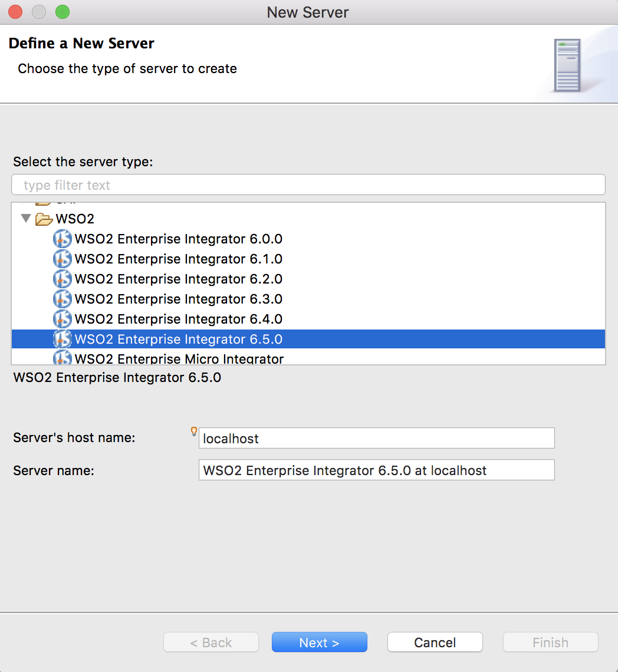This screenshot has width=618, height=672.
Task: Click the WSO2 Enterprise Micro Integrator icon
Action: click(62, 357)
